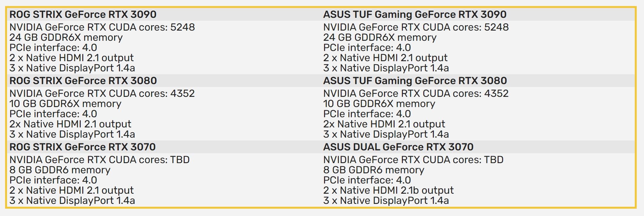The image size is (644, 216).
Task: Click PCIe interface 4.0 under ASUS DUAL 3070
Action: coord(367,180)
